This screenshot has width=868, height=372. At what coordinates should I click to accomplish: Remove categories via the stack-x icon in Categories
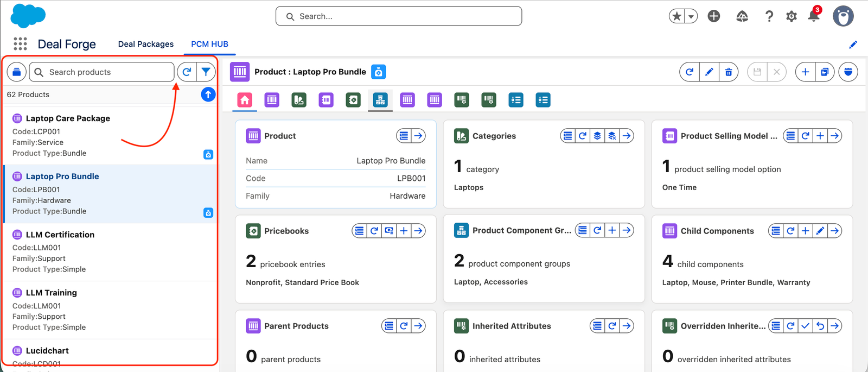612,136
